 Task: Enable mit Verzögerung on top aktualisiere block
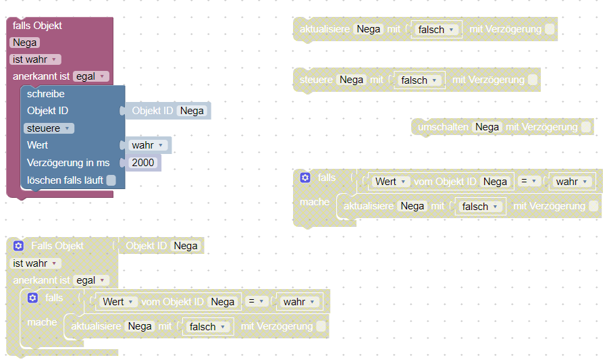tap(550, 29)
